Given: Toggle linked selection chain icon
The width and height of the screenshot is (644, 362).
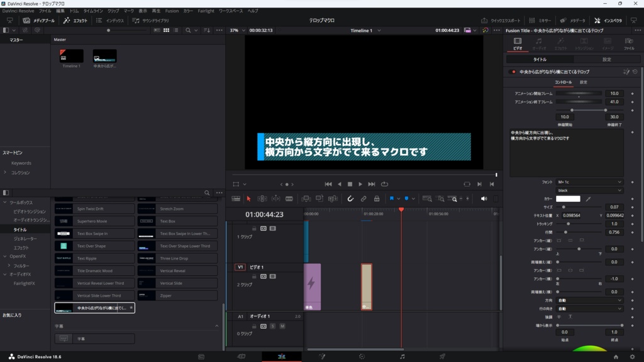Looking at the screenshot, I should tap(364, 199).
